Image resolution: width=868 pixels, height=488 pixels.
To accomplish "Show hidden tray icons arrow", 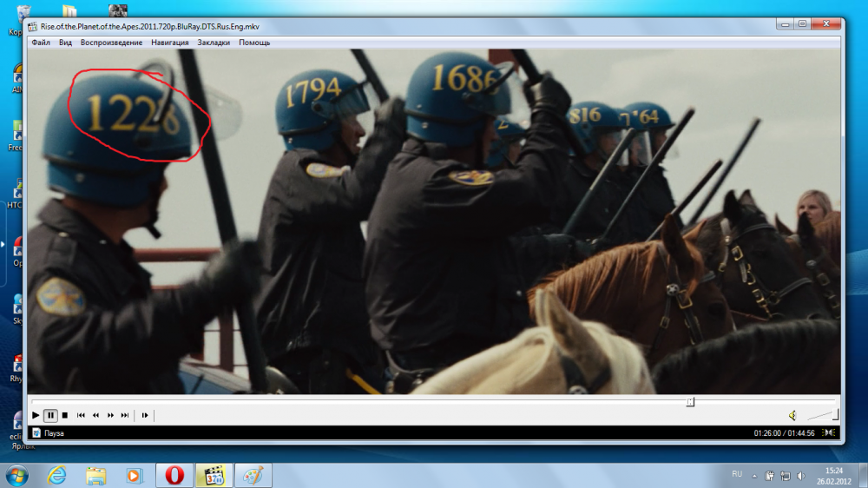I will (754, 476).
